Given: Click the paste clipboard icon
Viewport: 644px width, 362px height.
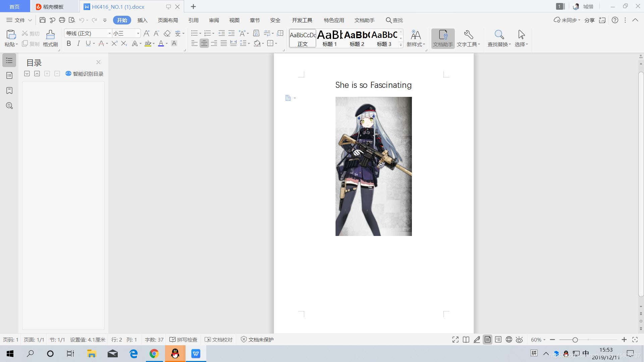Looking at the screenshot, I should coord(11,35).
